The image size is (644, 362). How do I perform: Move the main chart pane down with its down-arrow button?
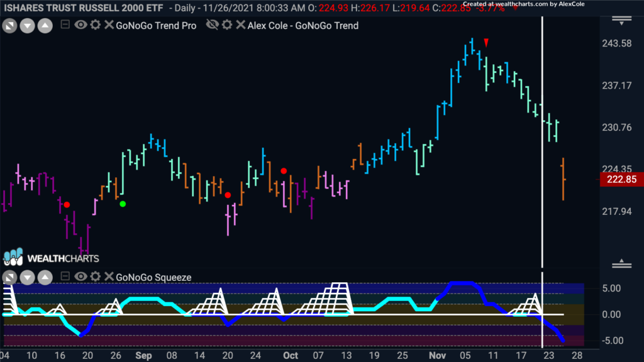[x=28, y=26]
